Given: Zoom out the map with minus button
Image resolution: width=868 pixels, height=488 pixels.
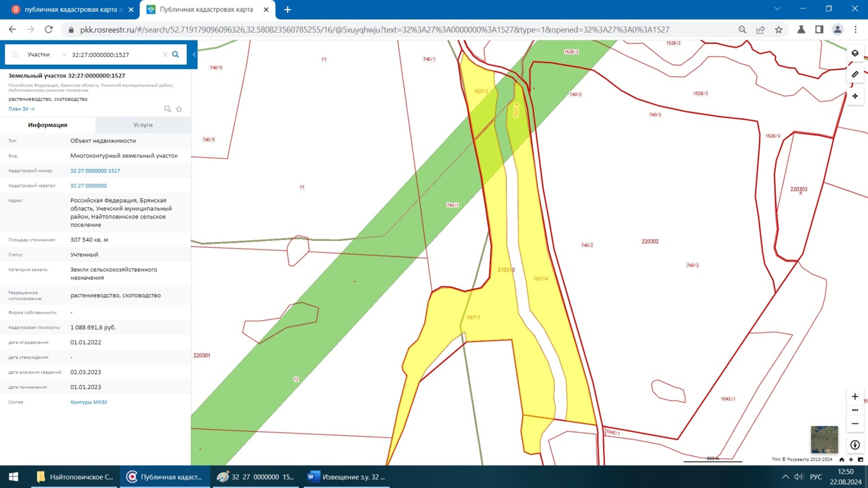Looking at the screenshot, I should point(855,424).
